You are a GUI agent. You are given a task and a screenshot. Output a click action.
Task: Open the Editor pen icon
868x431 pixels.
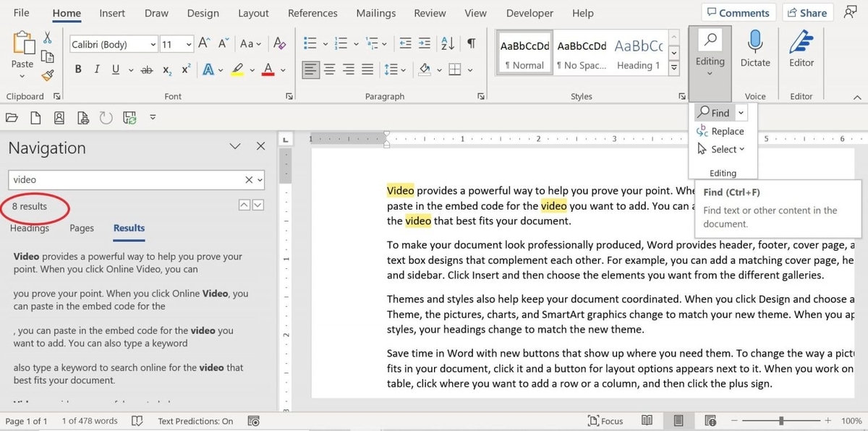801,43
